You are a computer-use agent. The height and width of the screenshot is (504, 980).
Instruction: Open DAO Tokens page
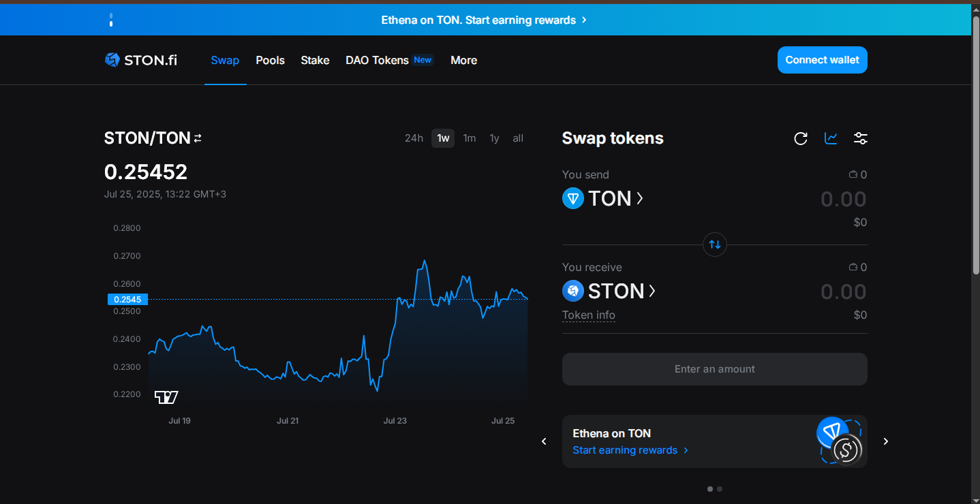pos(389,60)
